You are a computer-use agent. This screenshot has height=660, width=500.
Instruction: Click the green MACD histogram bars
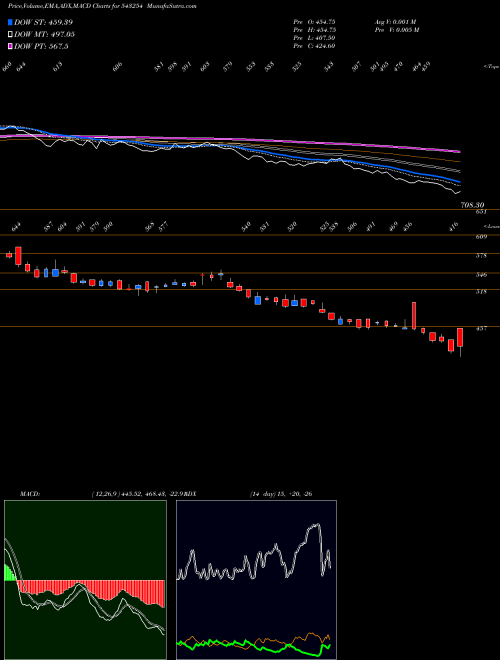pos(9,572)
